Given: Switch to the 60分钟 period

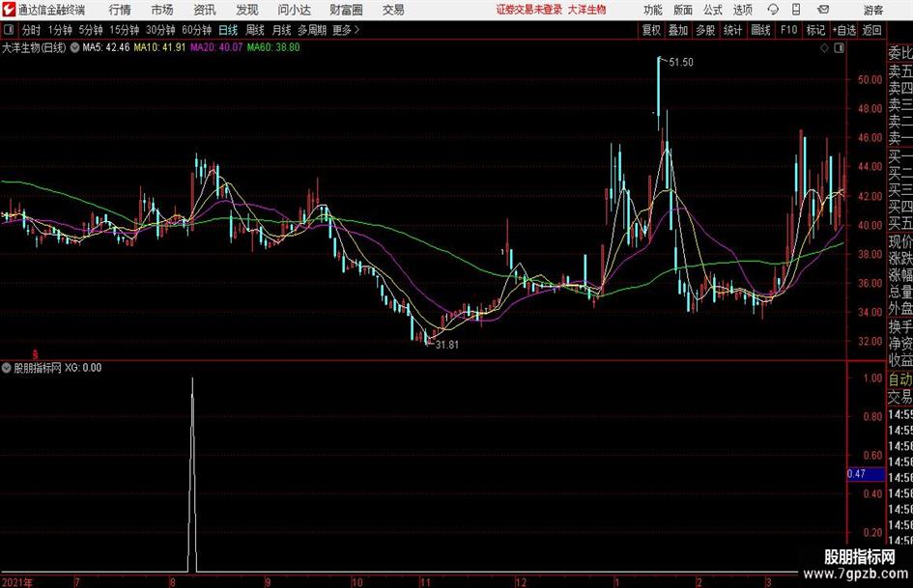Looking at the screenshot, I should click(196, 30).
